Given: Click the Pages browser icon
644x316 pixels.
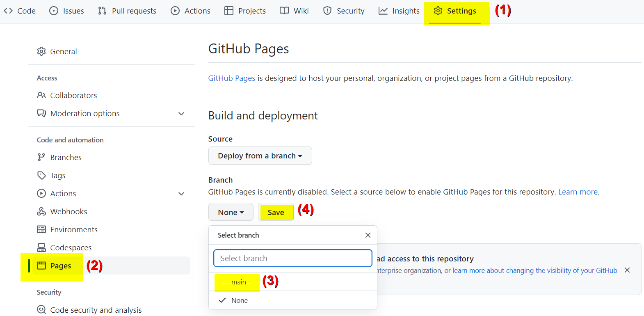Looking at the screenshot, I should pos(41,266).
